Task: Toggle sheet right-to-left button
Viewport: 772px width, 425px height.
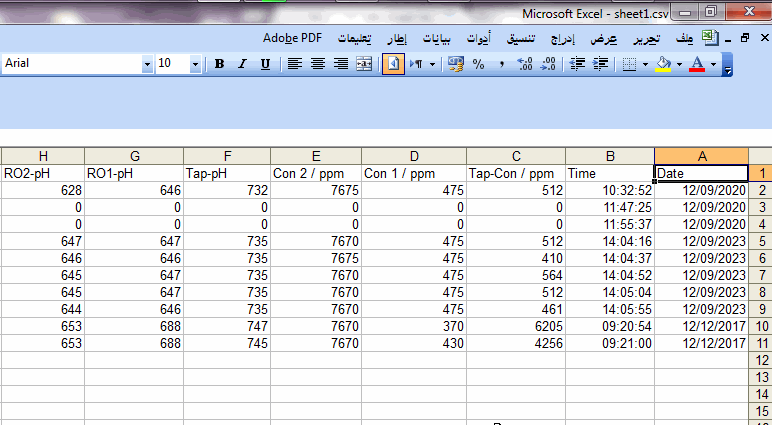Action: point(393,64)
